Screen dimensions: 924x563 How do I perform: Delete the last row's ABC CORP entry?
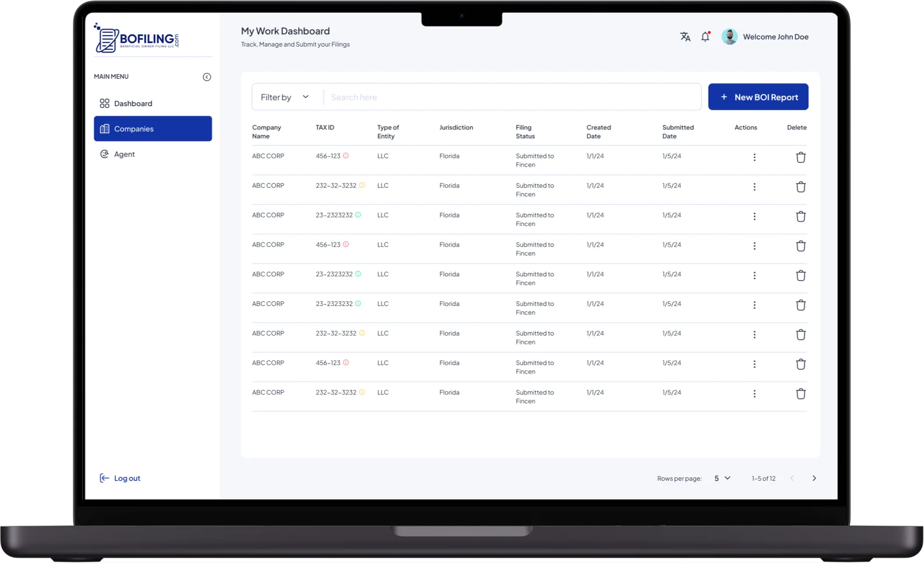click(801, 394)
